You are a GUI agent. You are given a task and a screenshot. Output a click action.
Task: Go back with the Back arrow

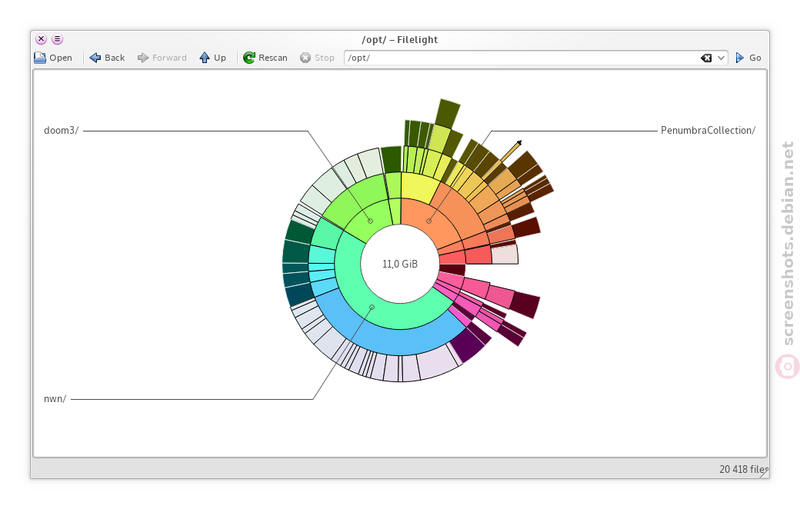107,58
